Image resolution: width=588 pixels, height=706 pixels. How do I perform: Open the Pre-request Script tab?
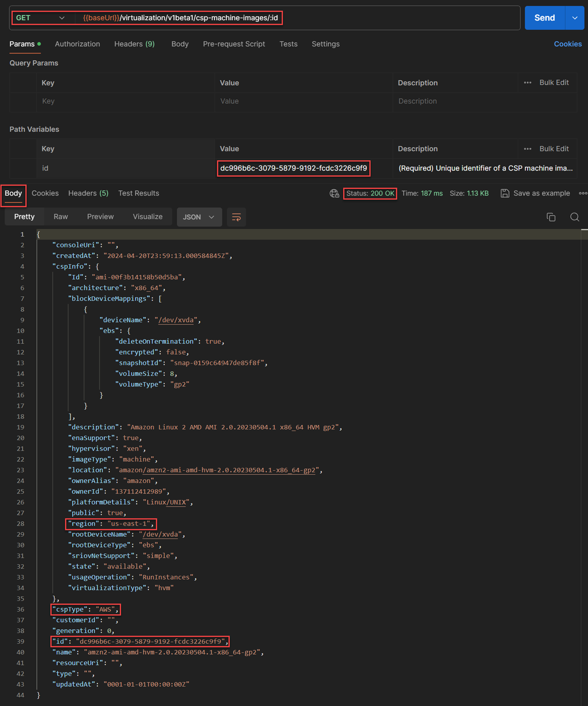234,44
